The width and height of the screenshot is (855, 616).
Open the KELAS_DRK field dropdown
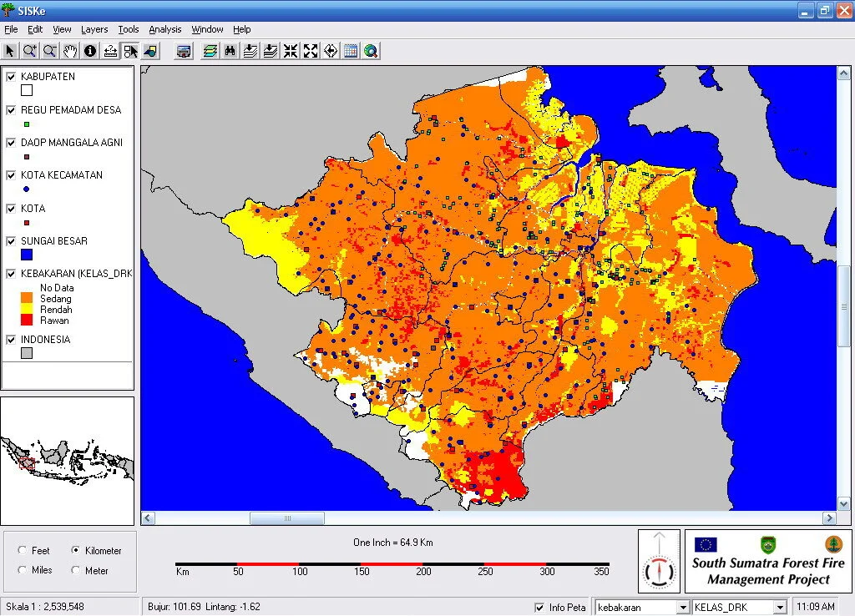point(780,607)
